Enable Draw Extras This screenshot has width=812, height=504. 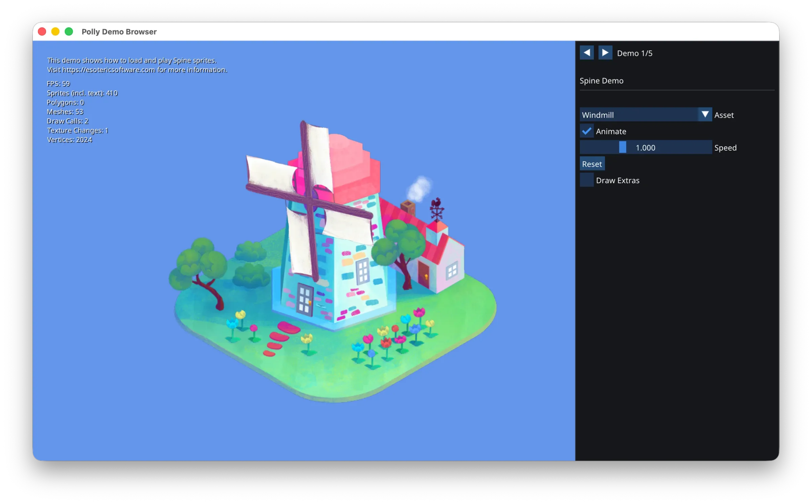[x=587, y=180]
